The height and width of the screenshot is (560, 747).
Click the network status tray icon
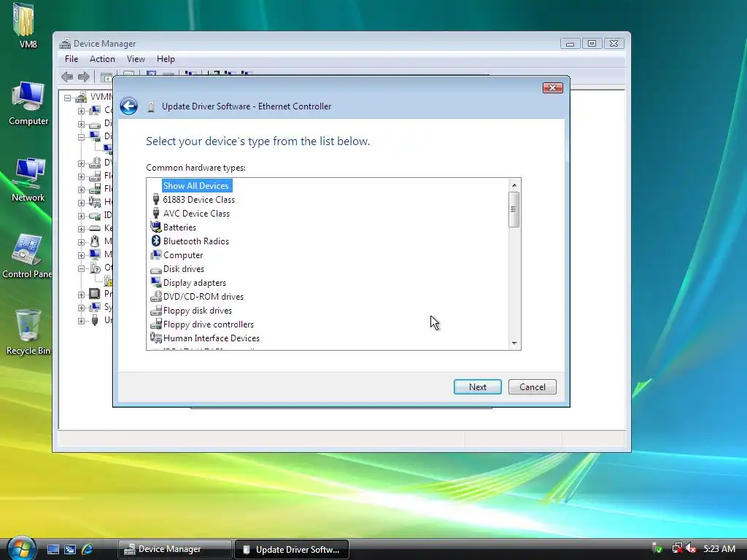pos(677,548)
